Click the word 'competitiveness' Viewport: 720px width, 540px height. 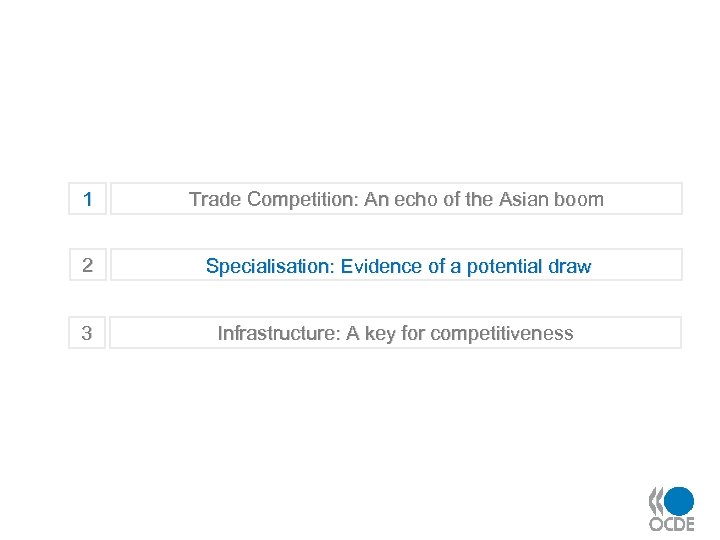coord(503,333)
